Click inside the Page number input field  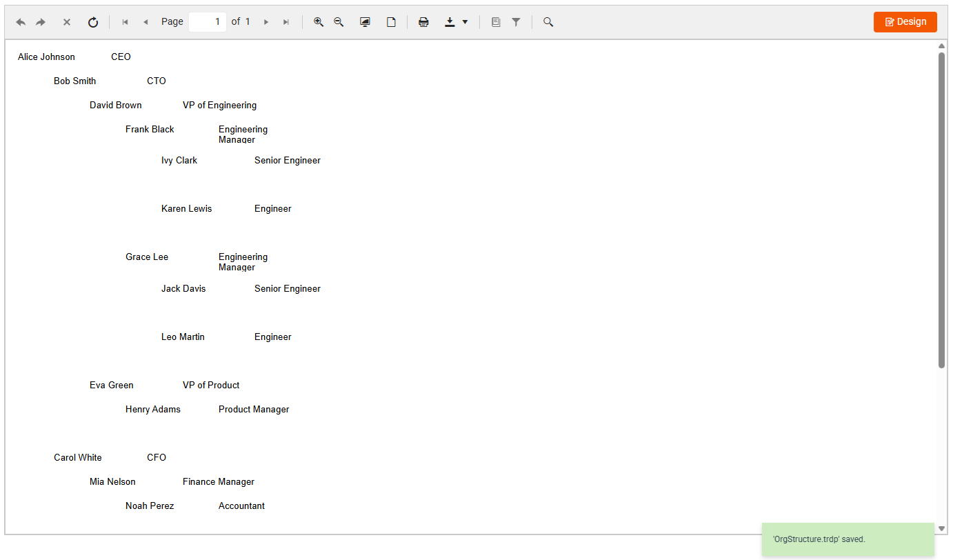pos(207,21)
